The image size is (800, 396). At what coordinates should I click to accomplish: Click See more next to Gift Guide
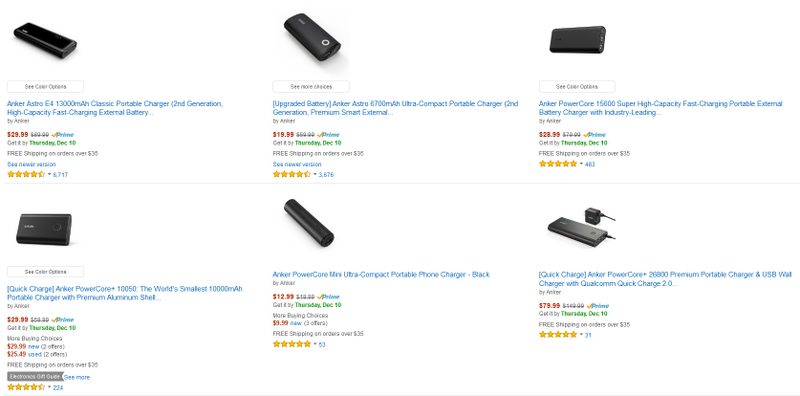[x=77, y=378]
